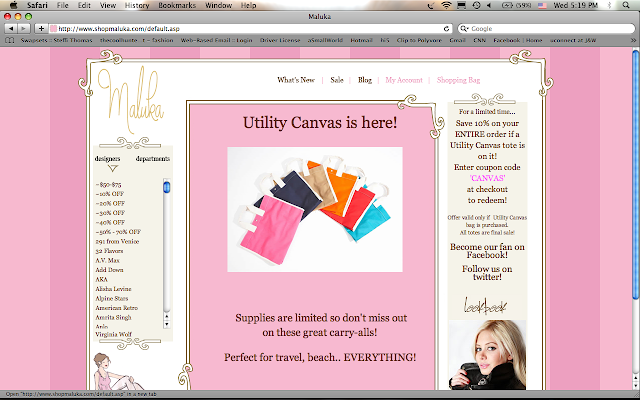Open the Blog link
640x400 pixels.
pyautogui.click(x=365, y=80)
